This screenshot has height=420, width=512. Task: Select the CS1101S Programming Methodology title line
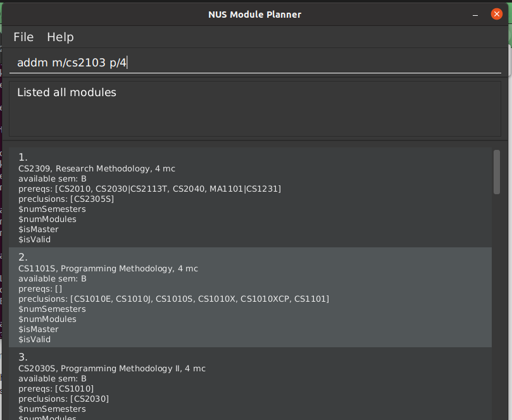(x=108, y=269)
